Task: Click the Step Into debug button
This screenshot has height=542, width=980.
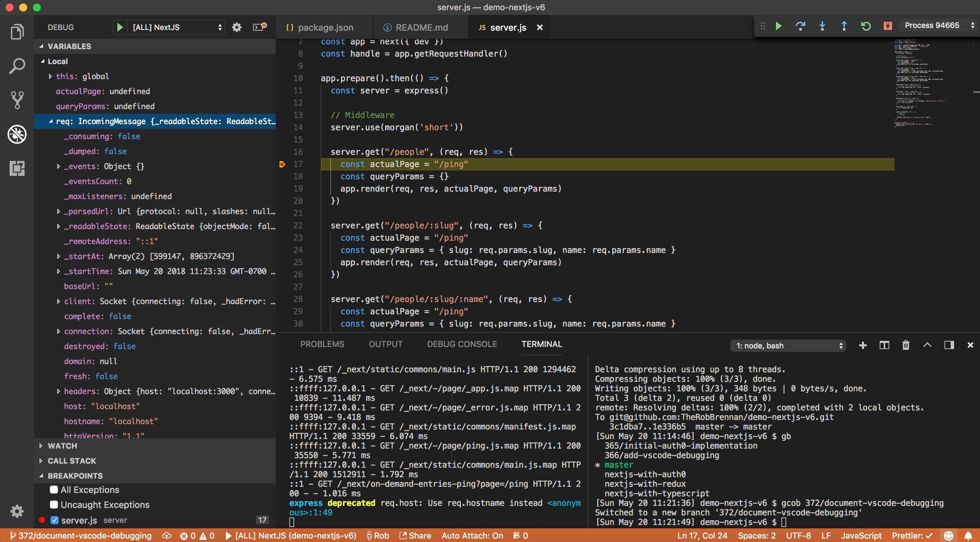Action: point(822,26)
